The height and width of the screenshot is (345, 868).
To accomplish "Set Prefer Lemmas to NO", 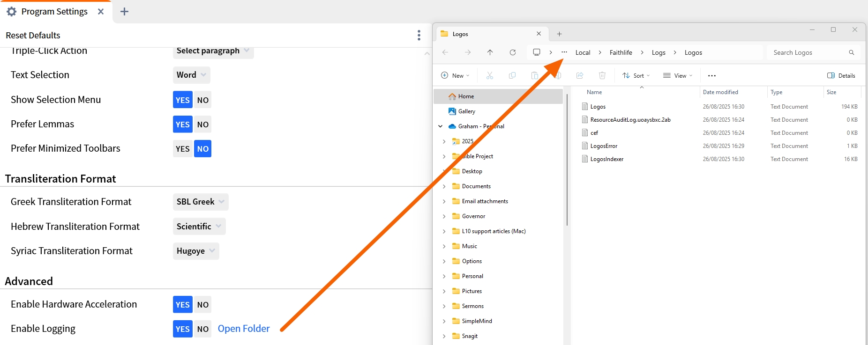I will pyautogui.click(x=202, y=124).
